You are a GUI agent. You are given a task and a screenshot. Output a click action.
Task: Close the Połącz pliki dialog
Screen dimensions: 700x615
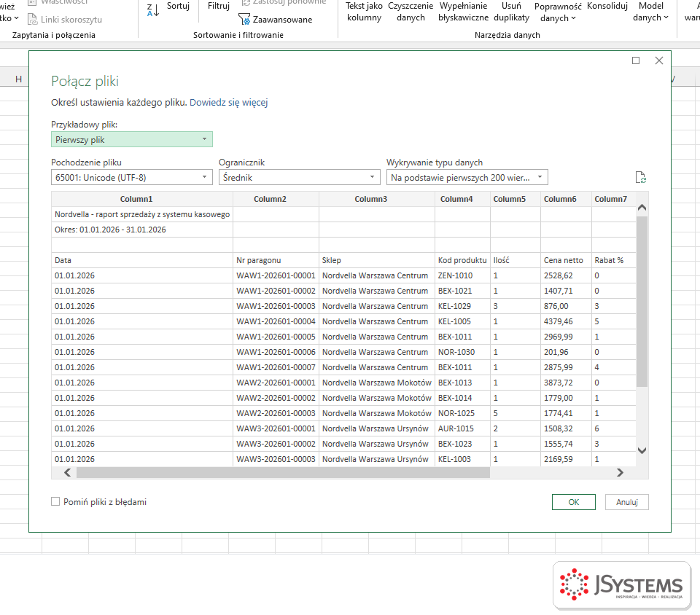[x=659, y=60]
